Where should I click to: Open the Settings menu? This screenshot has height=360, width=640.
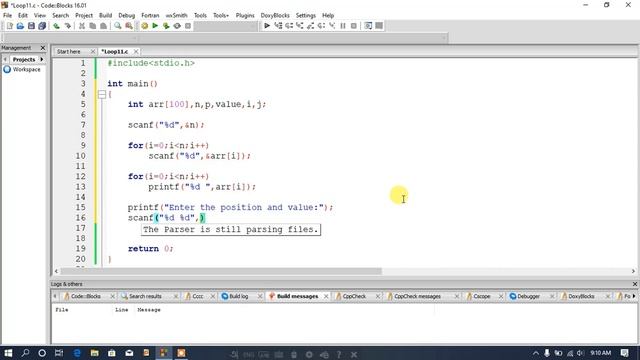click(306, 15)
